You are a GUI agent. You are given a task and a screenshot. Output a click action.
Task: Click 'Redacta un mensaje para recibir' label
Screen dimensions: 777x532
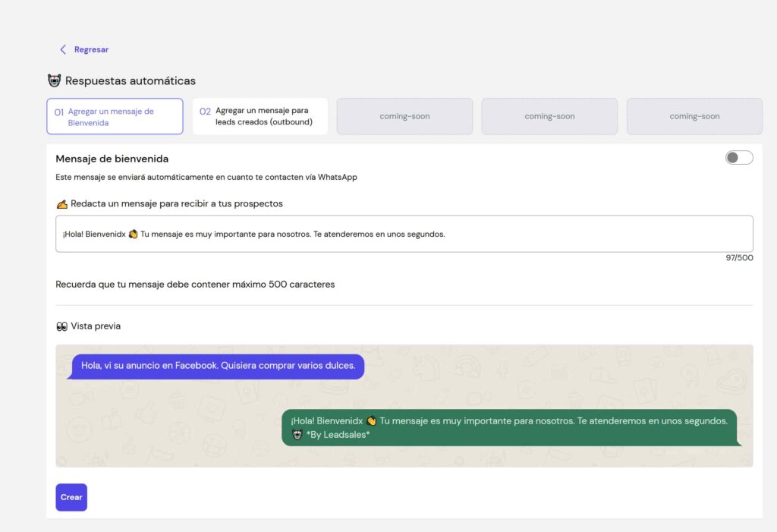[176, 204]
